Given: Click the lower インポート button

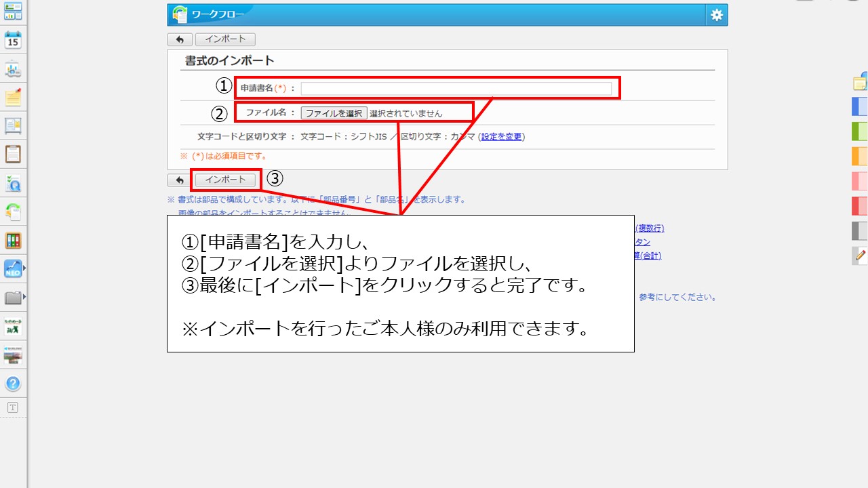Looking at the screenshot, I should coord(226,180).
